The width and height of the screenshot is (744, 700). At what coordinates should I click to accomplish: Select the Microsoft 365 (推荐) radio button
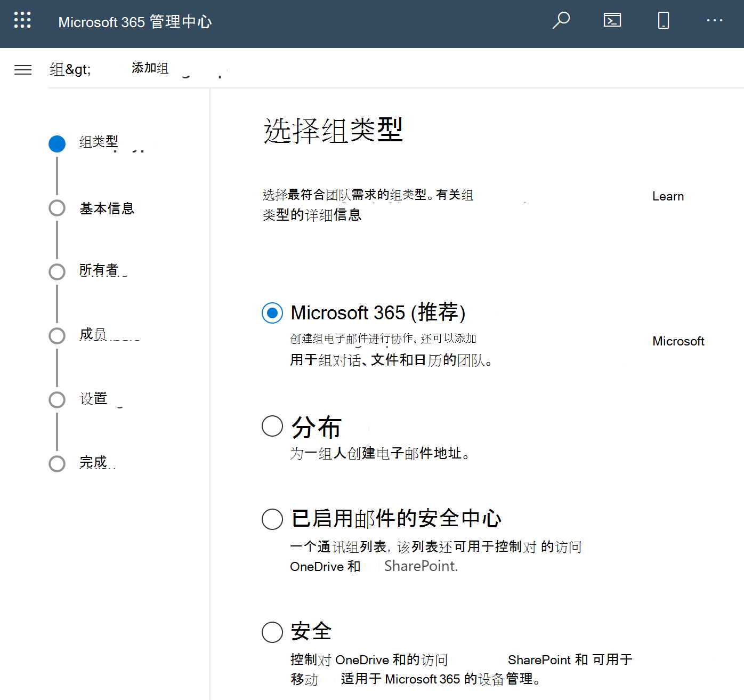(x=272, y=313)
